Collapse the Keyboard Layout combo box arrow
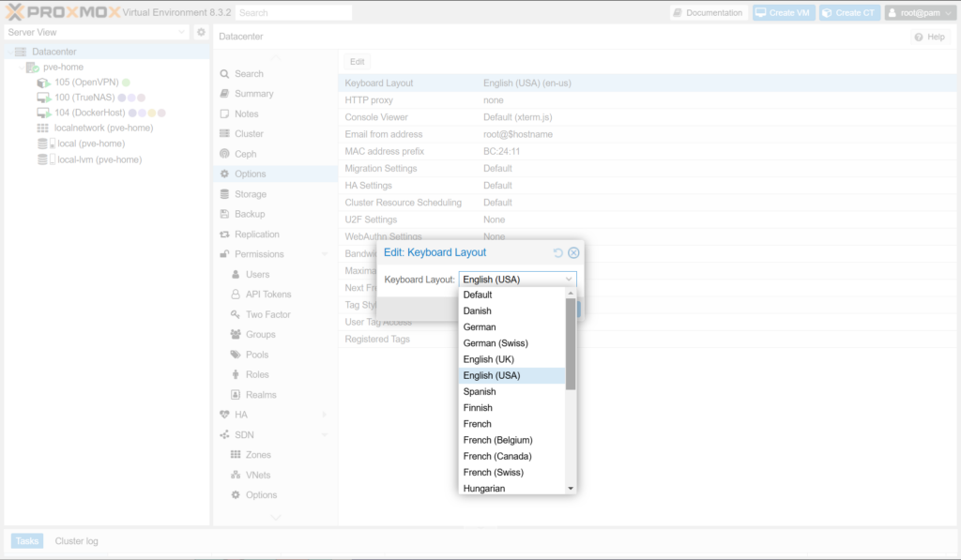961x560 pixels. coord(569,280)
